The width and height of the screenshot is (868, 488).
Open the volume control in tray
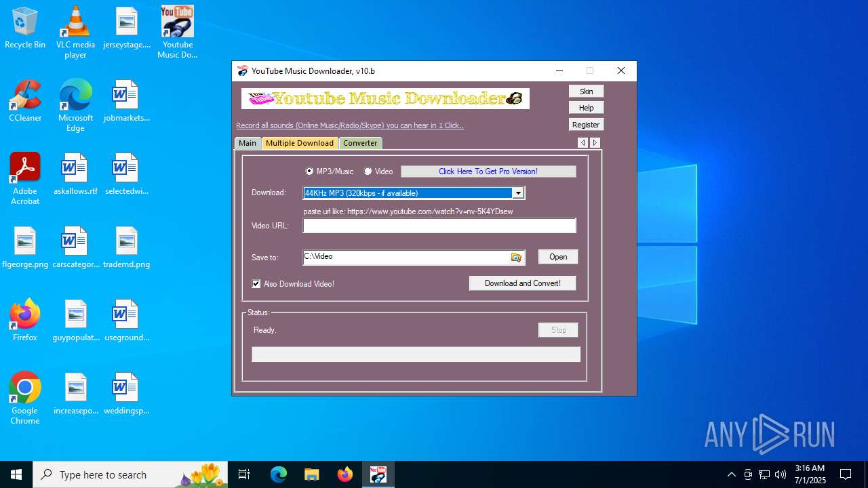click(x=781, y=474)
